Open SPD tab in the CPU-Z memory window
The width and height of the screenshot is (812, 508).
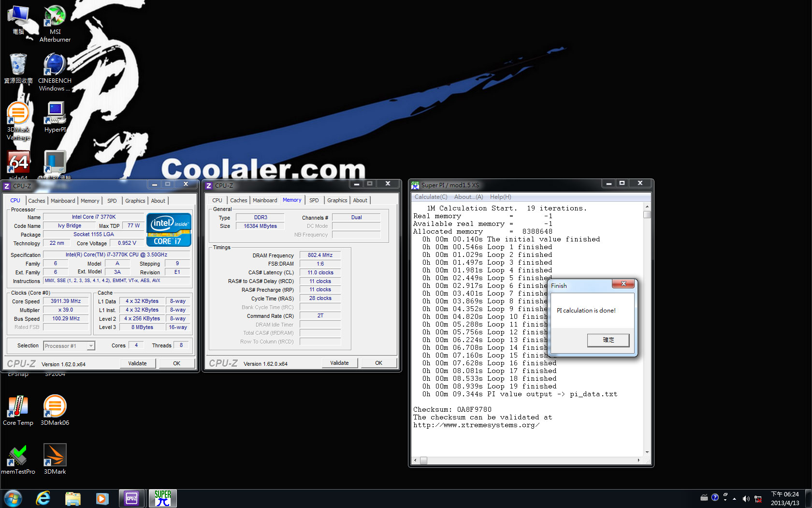[x=314, y=200]
